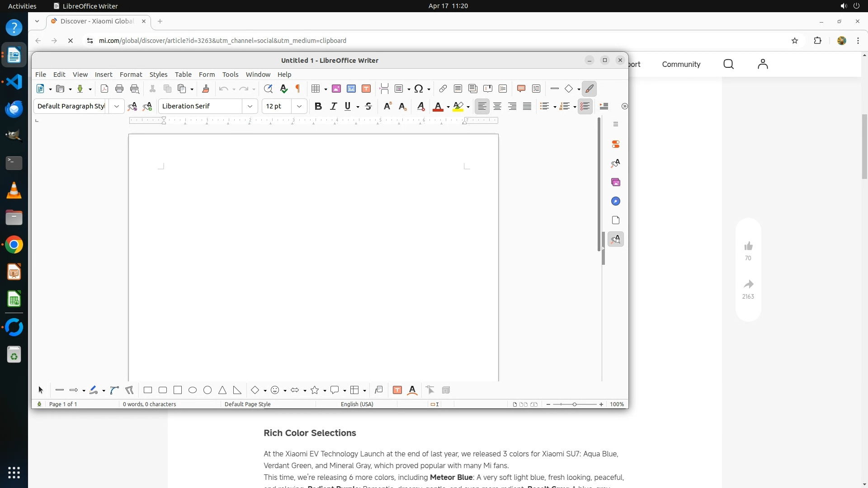Image resolution: width=868 pixels, height=488 pixels.
Task: Open the Find and Replace tool
Action: (268, 89)
